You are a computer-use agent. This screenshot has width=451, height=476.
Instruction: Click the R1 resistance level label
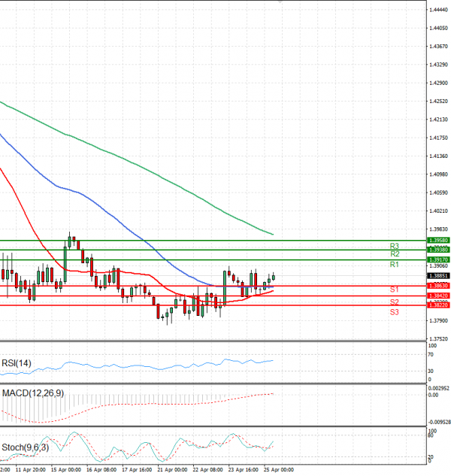394,265
